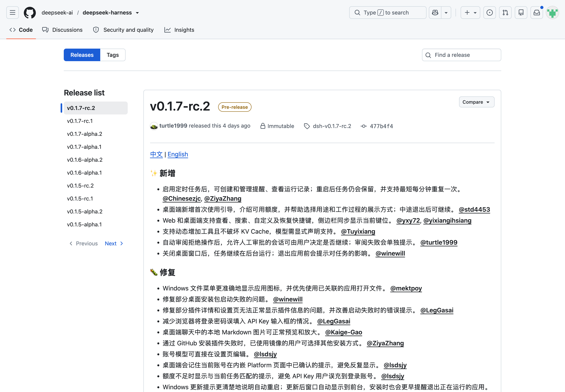
Task: Go to GitHub homepage via Octocat logo
Action: click(x=30, y=13)
